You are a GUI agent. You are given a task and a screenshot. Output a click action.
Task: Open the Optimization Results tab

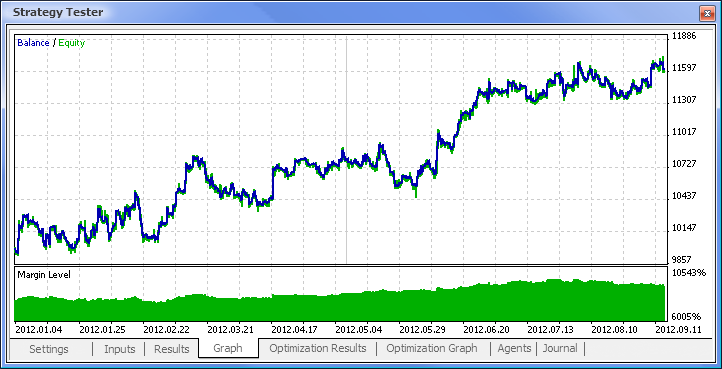click(318, 348)
